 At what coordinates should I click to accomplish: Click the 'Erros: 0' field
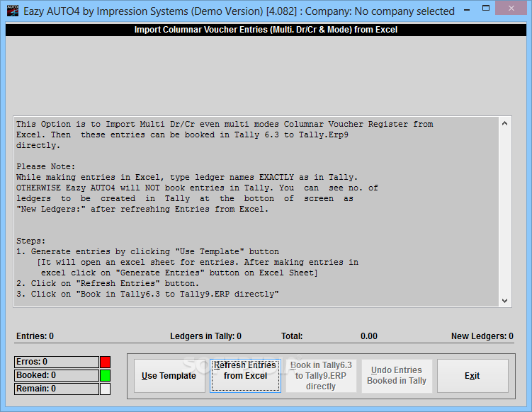[x=57, y=362]
